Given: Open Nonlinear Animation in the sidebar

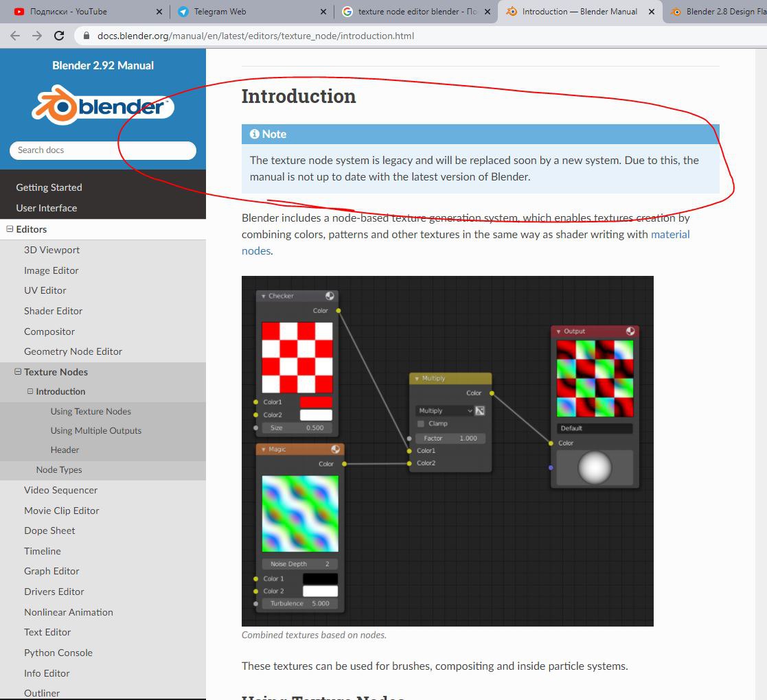Looking at the screenshot, I should (x=69, y=612).
